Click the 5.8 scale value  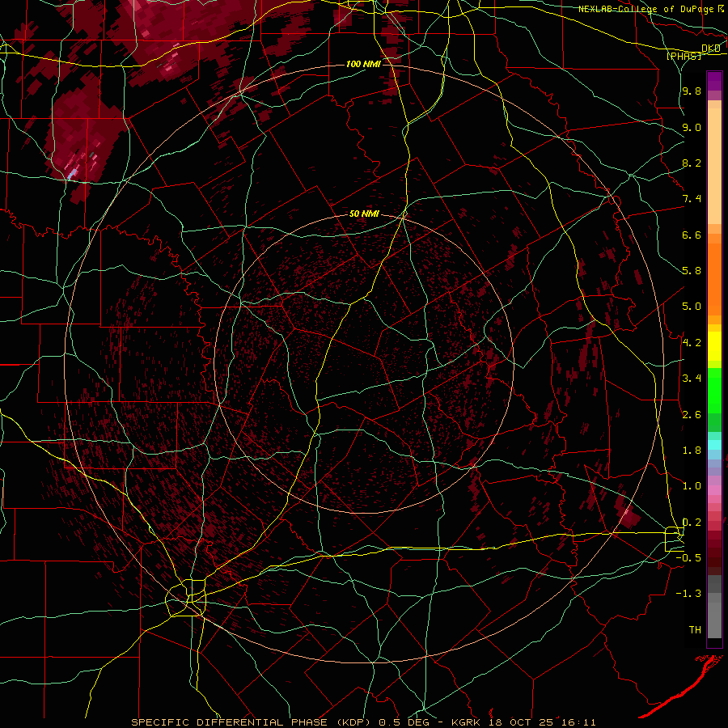(x=692, y=271)
